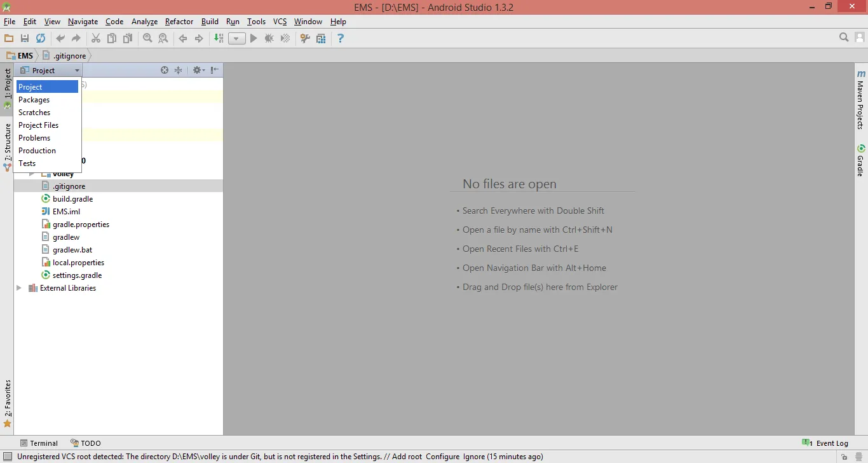Open the Project view selector dropdown

coord(50,70)
